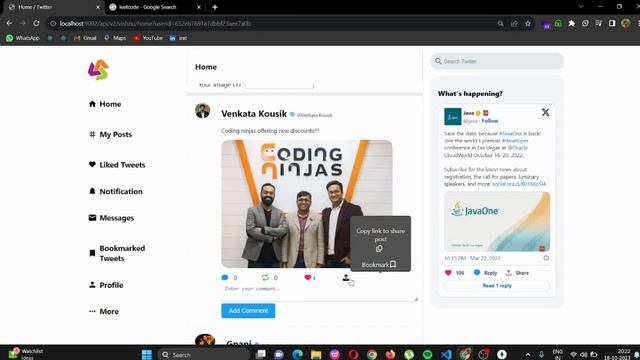Click the Search Twitter input
This screenshot has width=640, height=360.
point(497,61)
